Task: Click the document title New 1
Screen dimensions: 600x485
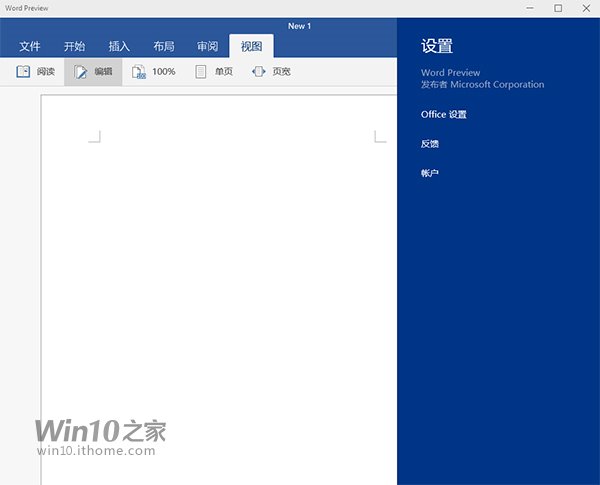Action: [x=300, y=26]
